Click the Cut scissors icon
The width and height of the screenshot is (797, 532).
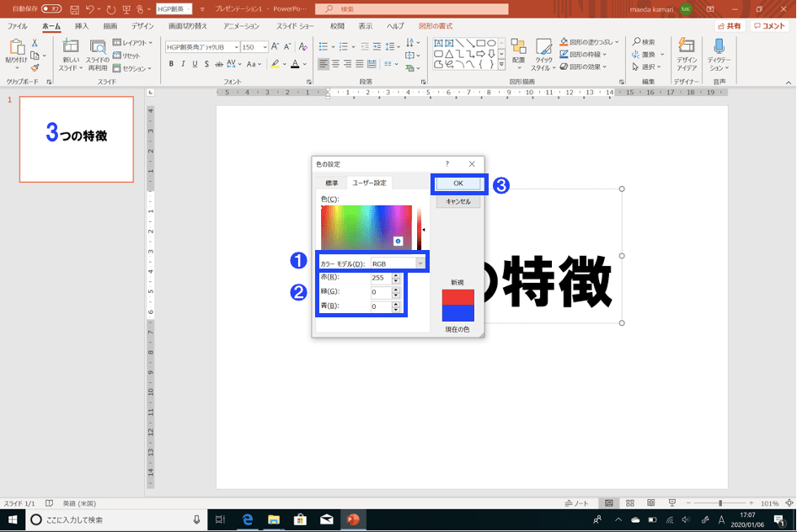click(35, 43)
